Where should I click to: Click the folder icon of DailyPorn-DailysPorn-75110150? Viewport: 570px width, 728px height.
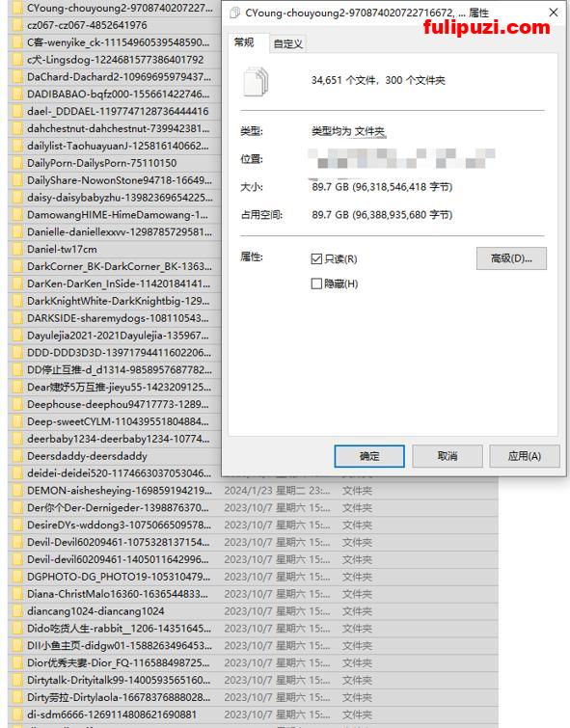coord(17,163)
